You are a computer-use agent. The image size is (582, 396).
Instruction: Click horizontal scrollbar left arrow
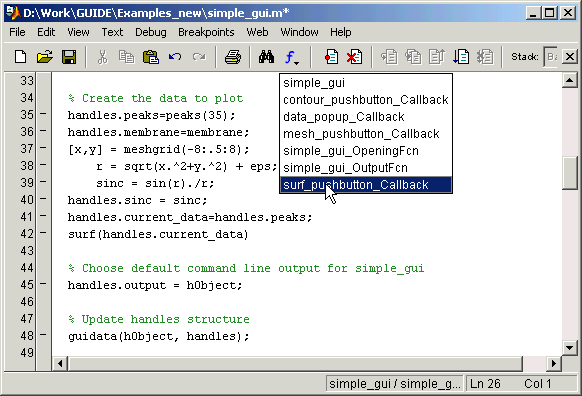(60, 363)
